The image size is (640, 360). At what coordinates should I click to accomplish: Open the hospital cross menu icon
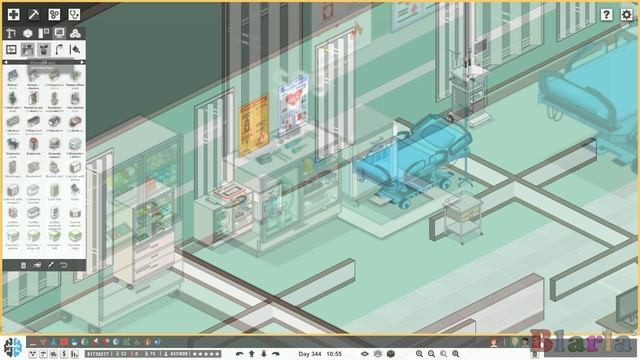[13, 14]
